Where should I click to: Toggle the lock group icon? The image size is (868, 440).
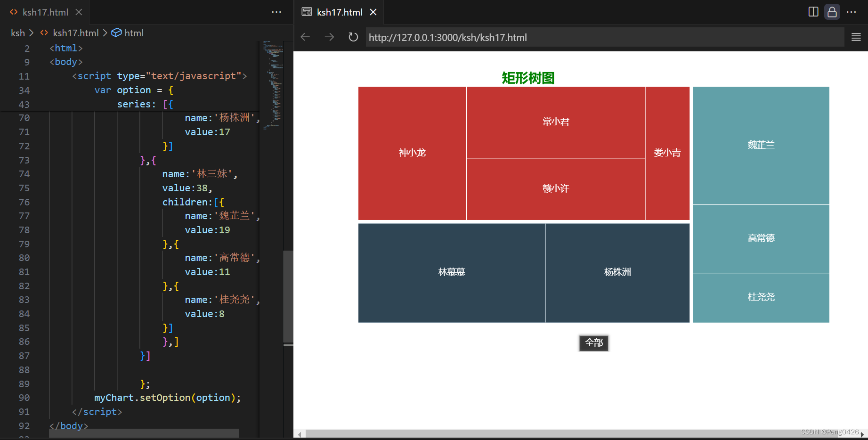click(x=832, y=12)
